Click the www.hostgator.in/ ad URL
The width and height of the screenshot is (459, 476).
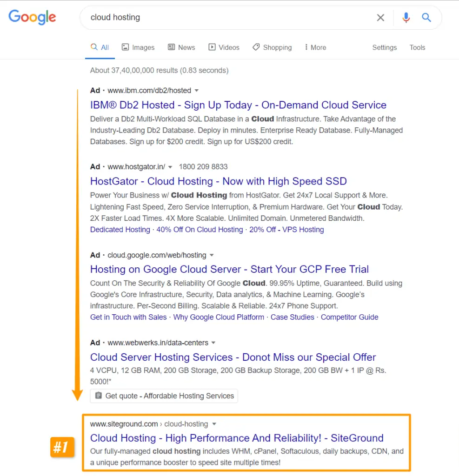click(x=136, y=167)
